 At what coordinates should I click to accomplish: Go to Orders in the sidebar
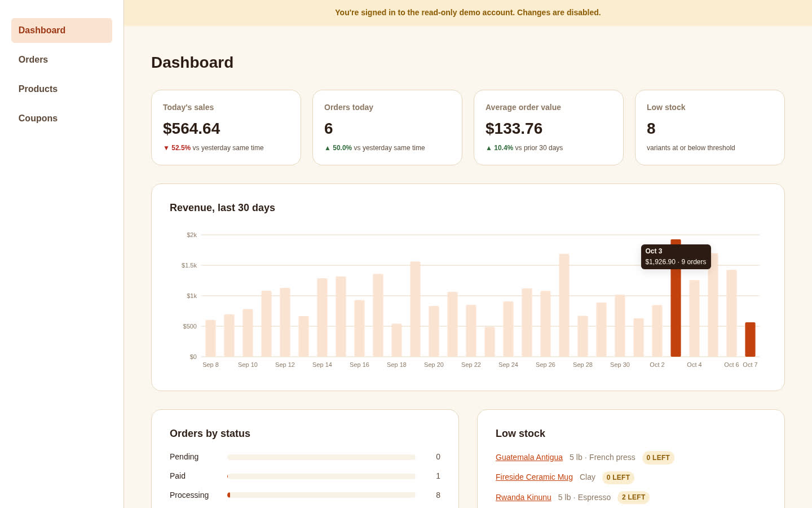pos(61,60)
